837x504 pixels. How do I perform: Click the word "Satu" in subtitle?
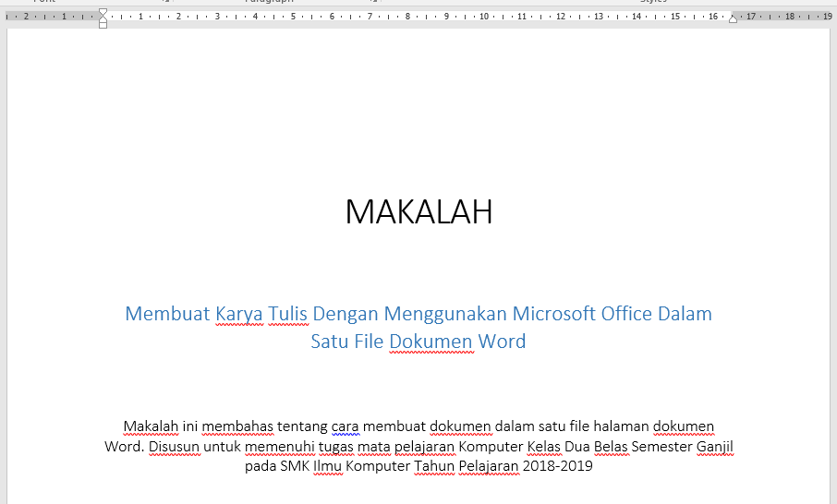(x=330, y=342)
